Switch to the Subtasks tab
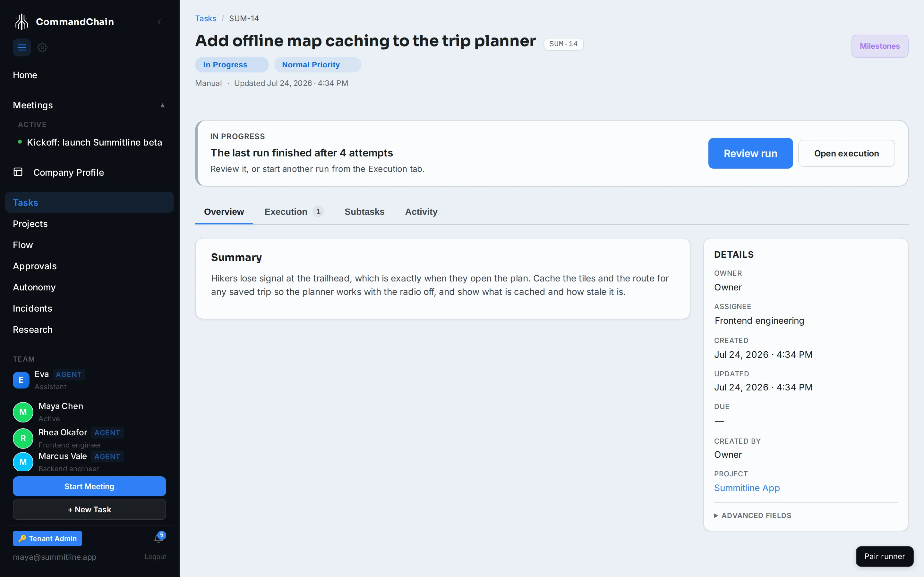 [x=364, y=212]
